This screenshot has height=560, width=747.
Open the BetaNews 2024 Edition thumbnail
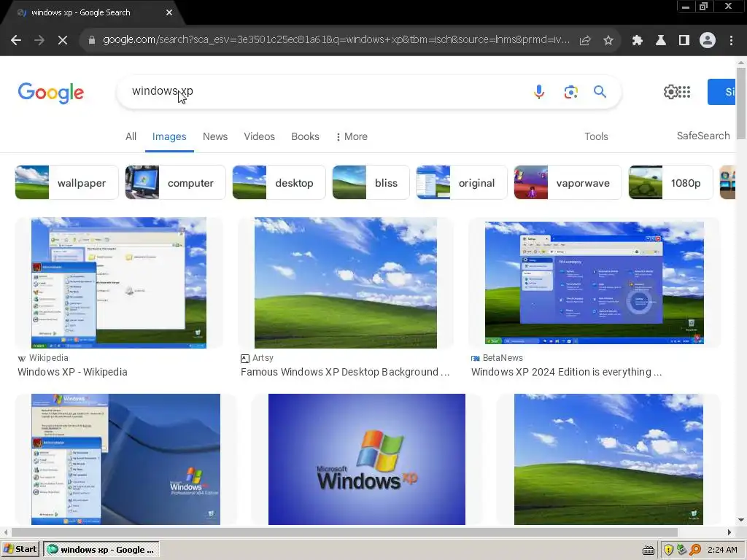(x=594, y=283)
